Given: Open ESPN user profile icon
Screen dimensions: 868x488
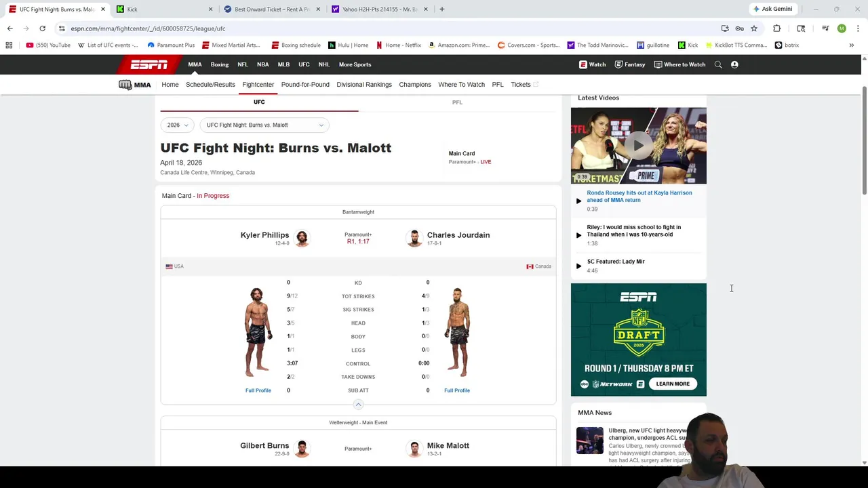Looking at the screenshot, I should click(x=734, y=64).
